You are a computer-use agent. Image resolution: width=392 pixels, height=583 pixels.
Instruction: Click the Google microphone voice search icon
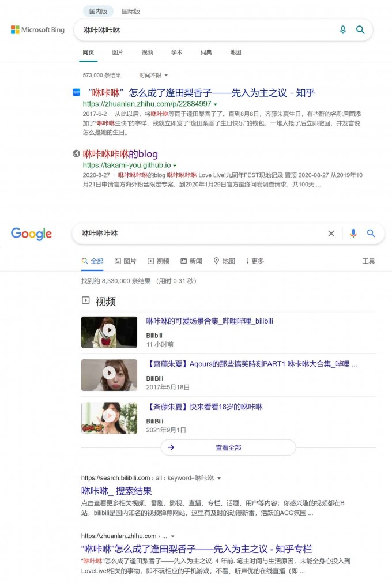353,233
